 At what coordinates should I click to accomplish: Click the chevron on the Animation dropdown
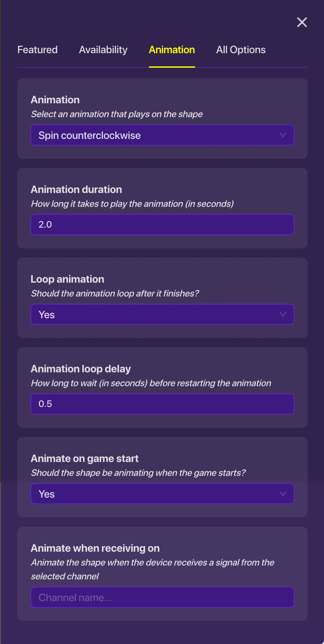point(283,135)
